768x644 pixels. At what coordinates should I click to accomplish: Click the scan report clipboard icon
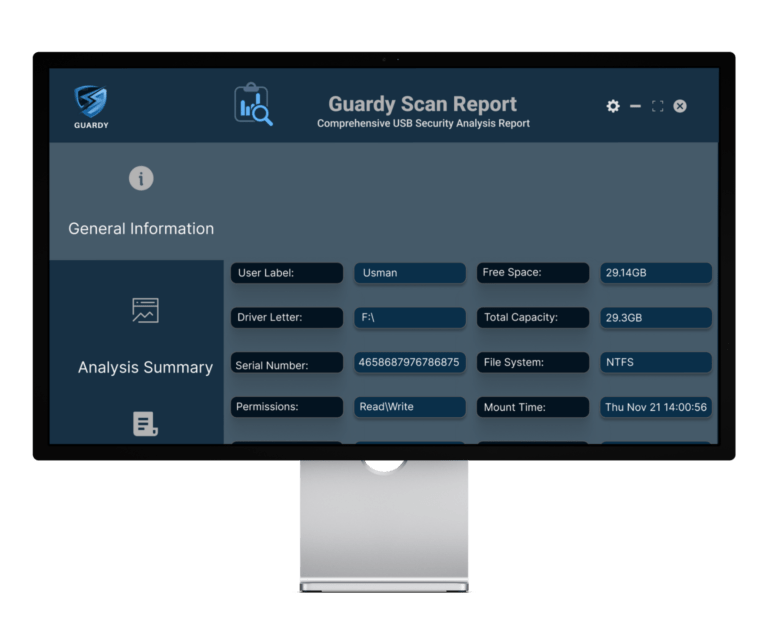(x=253, y=104)
